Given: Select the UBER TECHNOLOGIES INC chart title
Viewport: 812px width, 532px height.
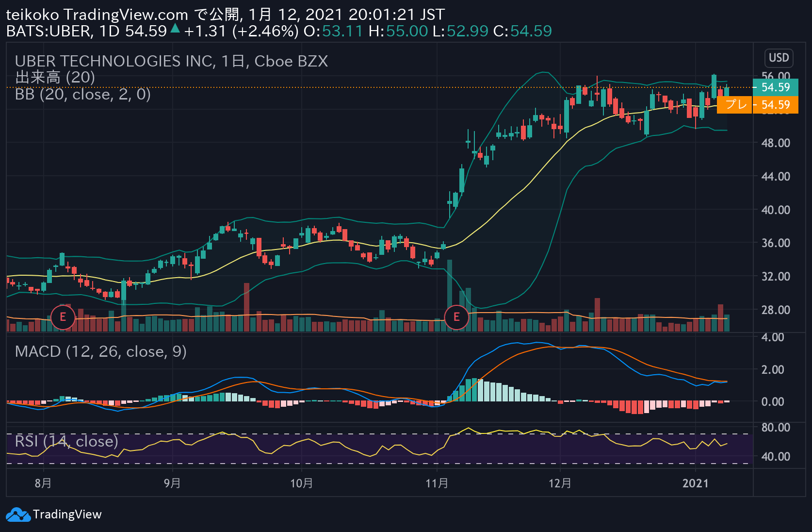Looking at the screenshot, I should coord(171,61).
